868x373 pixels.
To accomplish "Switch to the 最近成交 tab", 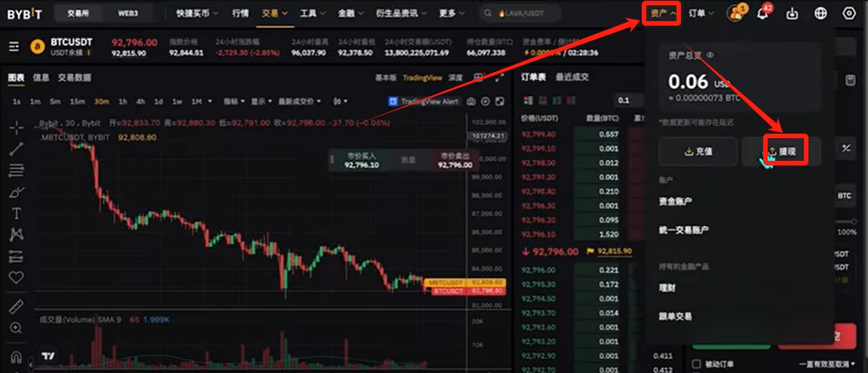I will pos(572,77).
